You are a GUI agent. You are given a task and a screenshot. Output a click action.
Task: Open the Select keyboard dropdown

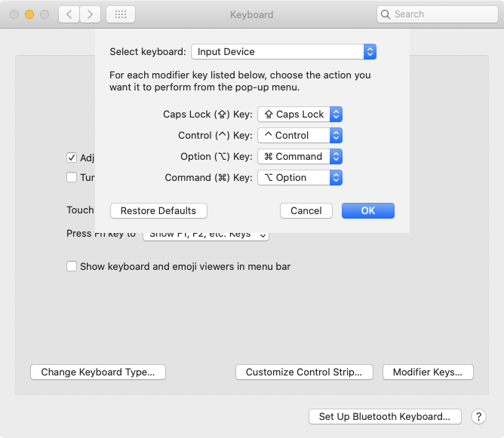pos(283,52)
